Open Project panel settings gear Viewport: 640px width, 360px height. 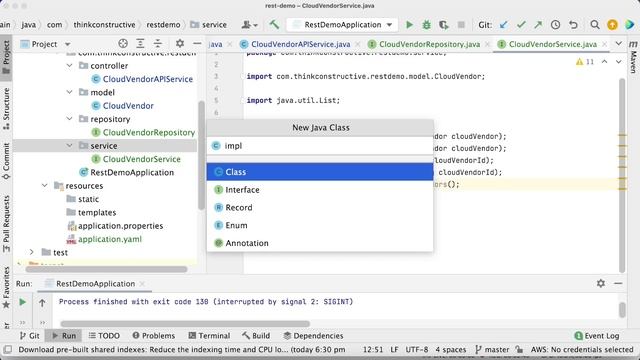(x=180, y=43)
